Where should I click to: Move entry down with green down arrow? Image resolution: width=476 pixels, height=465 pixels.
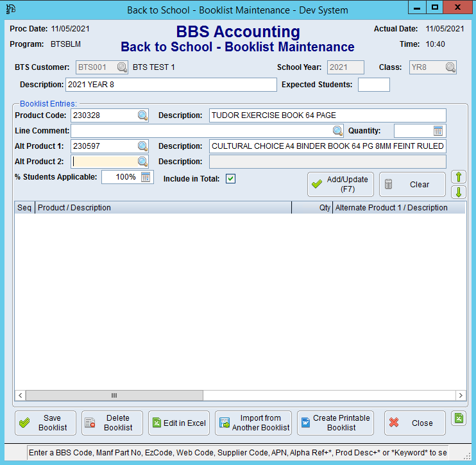pyautogui.click(x=459, y=192)
